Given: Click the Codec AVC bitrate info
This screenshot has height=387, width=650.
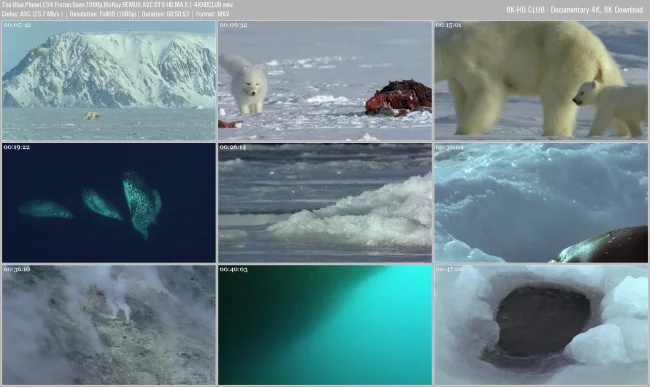Looking at the screenshot, I should tap(32, 14).
